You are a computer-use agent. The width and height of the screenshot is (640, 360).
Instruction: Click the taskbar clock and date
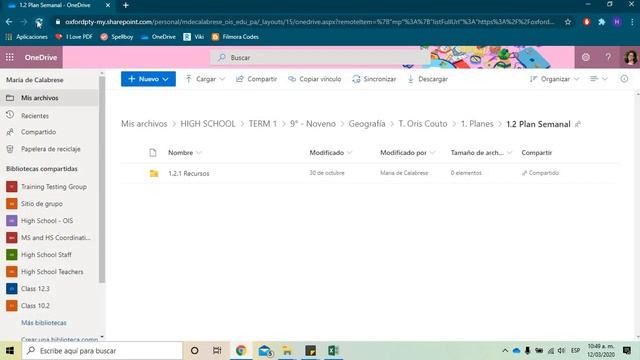point(600,351)
